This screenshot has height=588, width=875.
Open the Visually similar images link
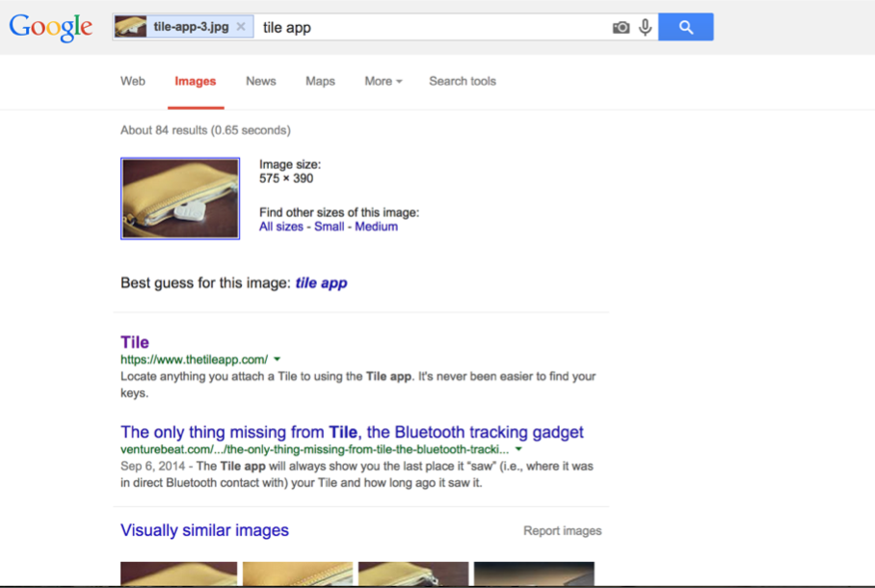pyautogui.click(x=205, y=530)
